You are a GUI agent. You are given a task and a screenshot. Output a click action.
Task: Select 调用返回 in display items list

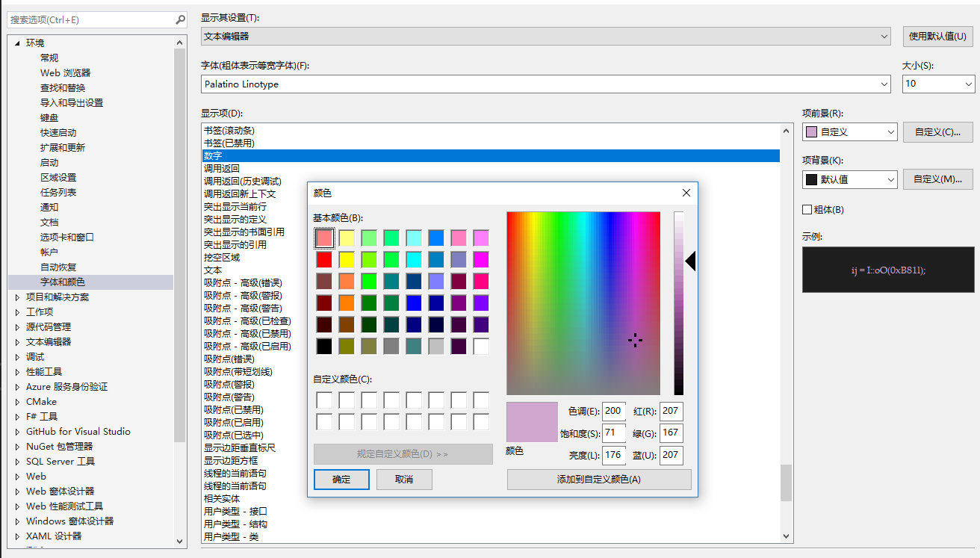click(x=222, y=168)
